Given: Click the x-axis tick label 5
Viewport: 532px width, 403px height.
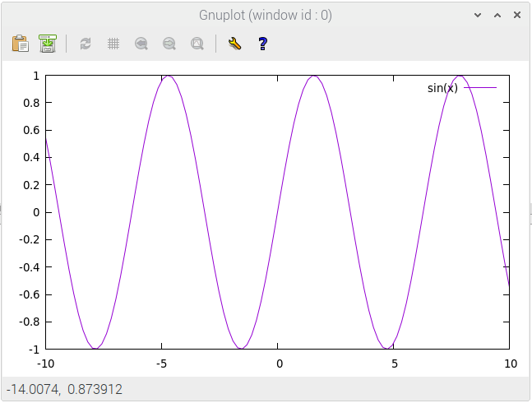Looking at the screenshot, I should [394, 364].
